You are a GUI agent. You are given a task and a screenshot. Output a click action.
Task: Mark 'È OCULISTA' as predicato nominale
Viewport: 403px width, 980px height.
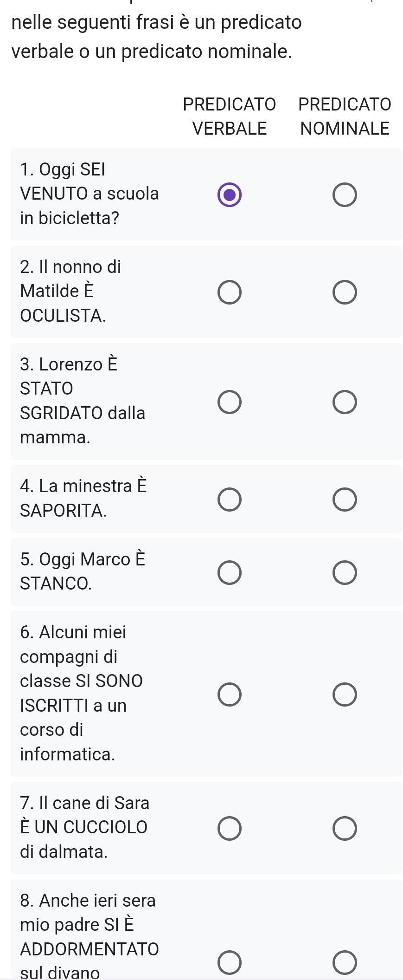coord(345,292)
